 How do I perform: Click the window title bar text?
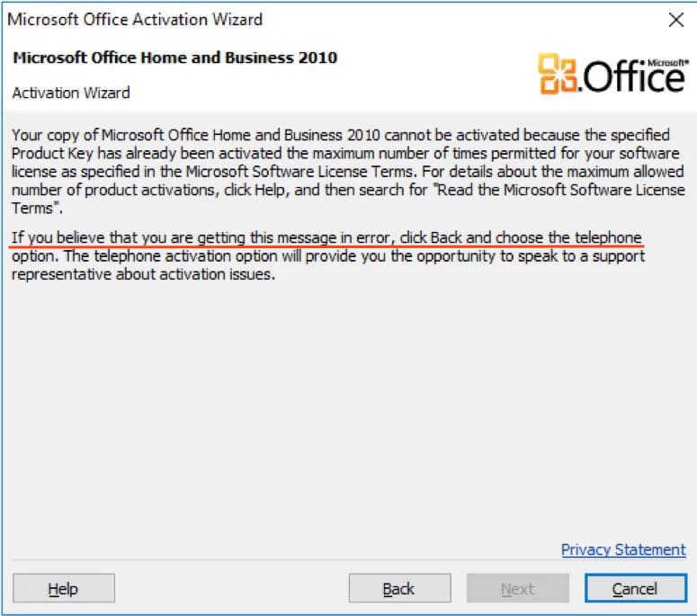tap(135, 19)
